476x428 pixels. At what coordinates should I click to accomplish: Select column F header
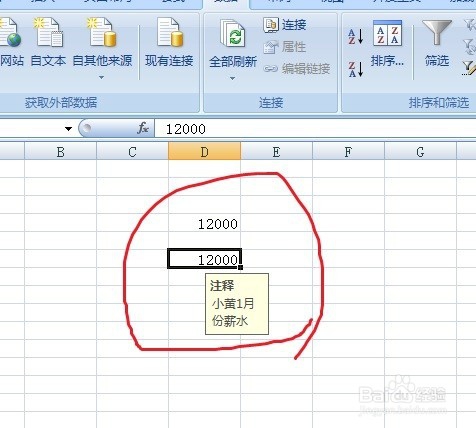(x=348, y=152)
